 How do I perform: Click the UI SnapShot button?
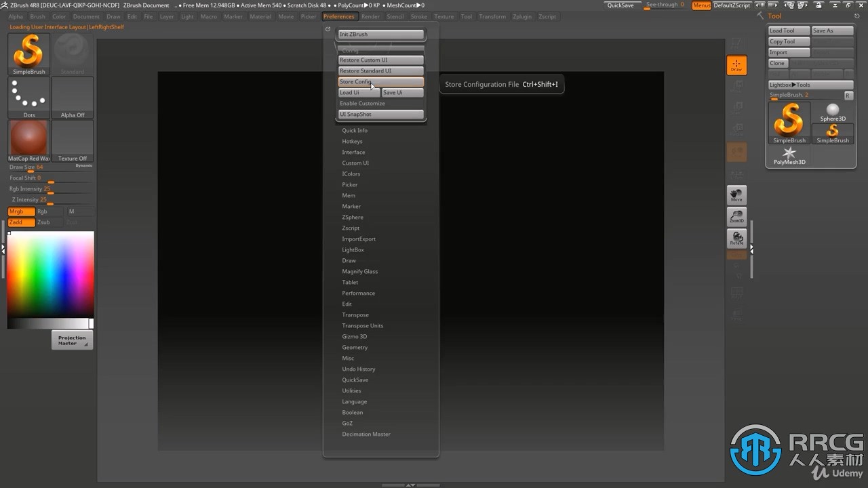[x=381, y=114]
